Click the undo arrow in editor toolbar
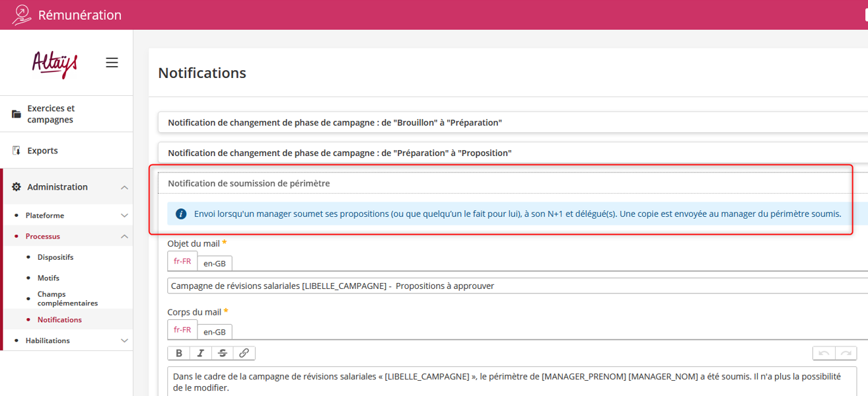Image resolution: width=868 pixels, height=396 pixels. coord(824,353)
